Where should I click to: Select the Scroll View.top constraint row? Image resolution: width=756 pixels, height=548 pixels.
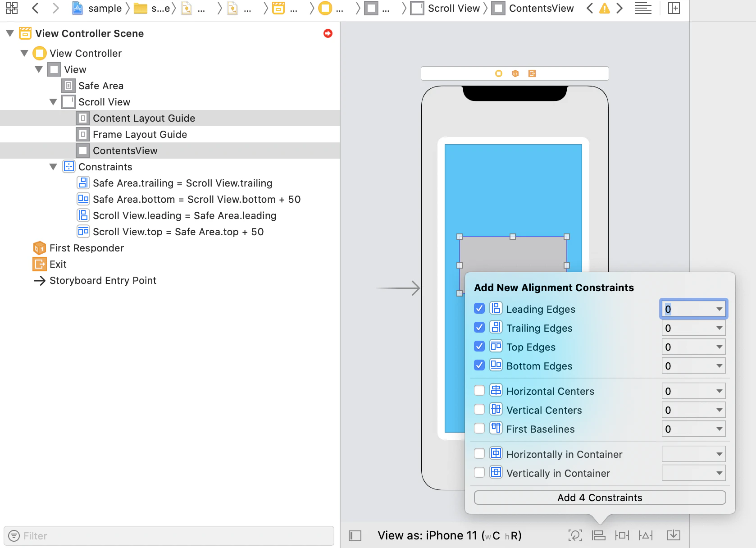point(170,232)
